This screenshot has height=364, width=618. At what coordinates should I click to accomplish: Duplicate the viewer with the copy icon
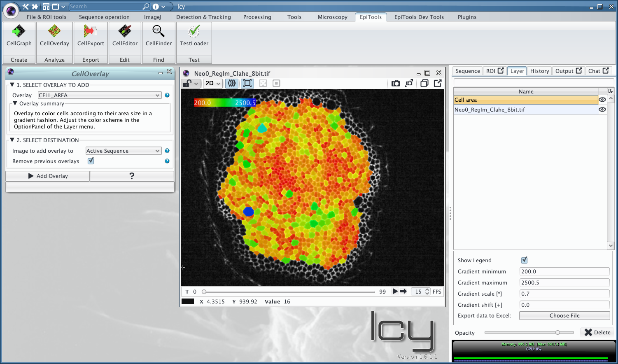pos(424,83)
